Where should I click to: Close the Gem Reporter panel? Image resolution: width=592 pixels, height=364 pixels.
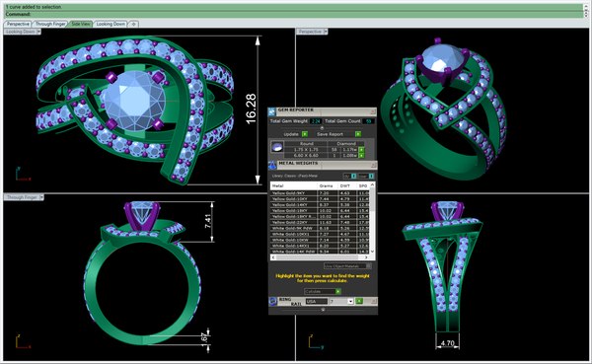click(x=373, y=111)
